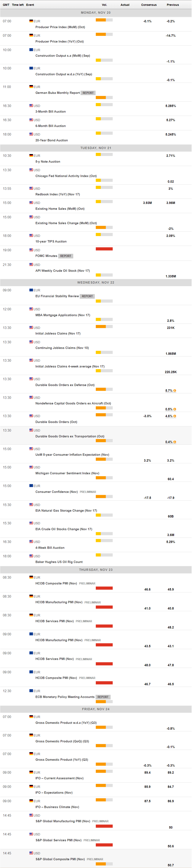
Task: Click orange info icon beside 5.7% previous value
Action: (175, 391)
